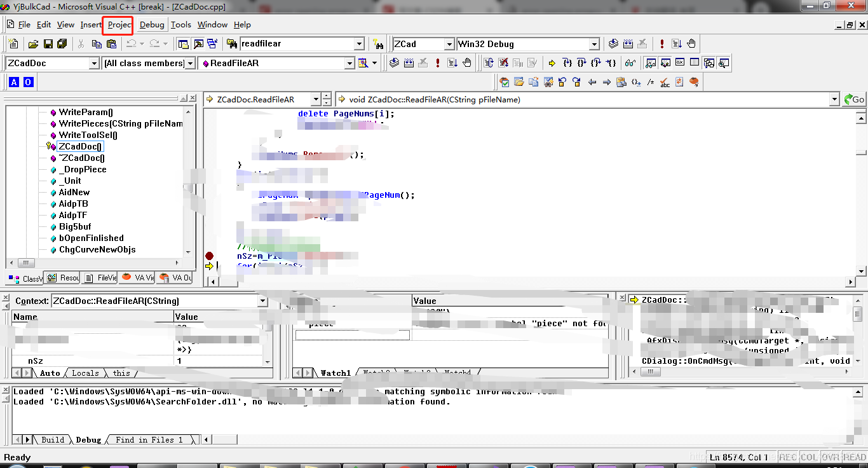Show Next Statement with the yellow arrow icon
Screen dimensions: 868x468
point(552,63)
